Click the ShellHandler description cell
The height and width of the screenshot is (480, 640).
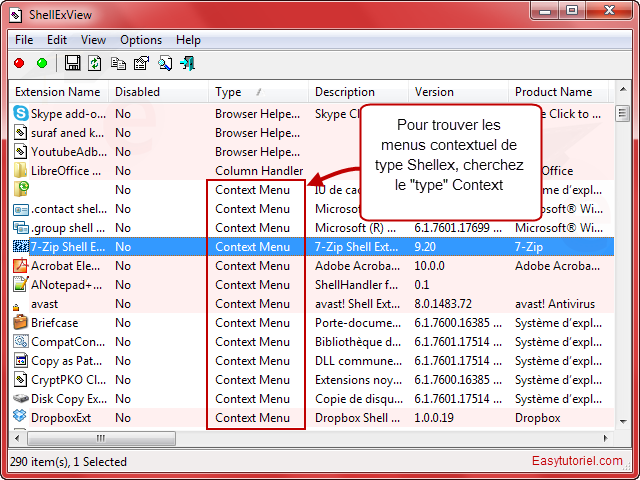tap(356, 285)
